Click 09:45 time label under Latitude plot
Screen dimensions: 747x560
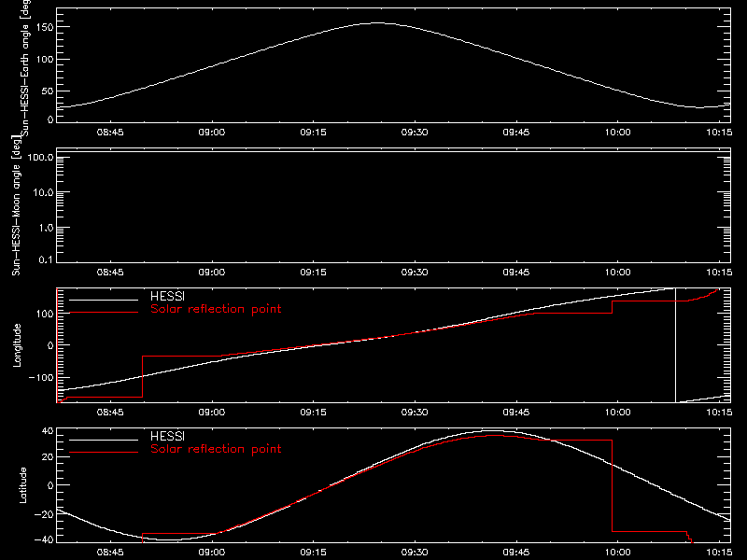click(x=516, y=553)
